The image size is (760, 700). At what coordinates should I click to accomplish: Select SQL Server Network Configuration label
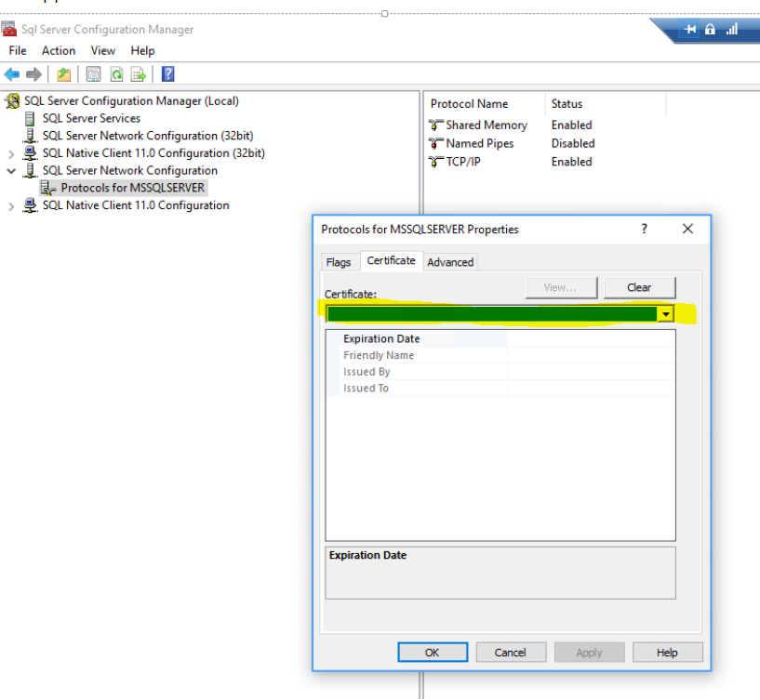[x=130, y=170]
